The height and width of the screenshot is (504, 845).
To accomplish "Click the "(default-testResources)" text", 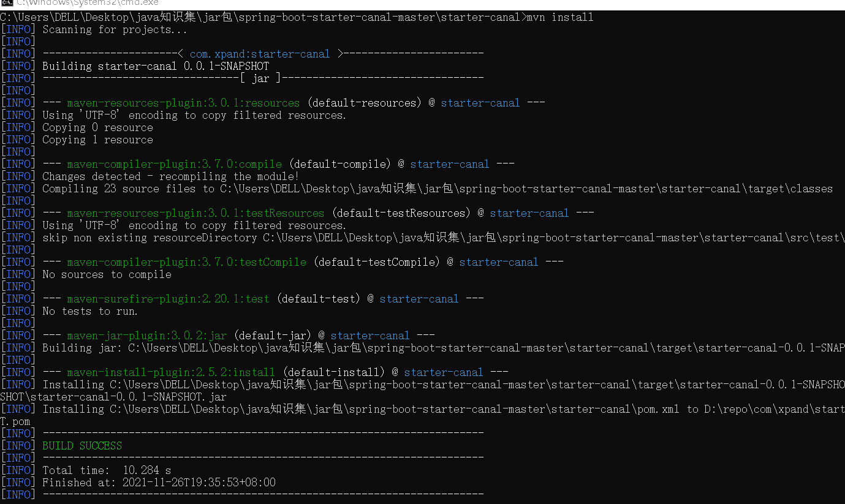I will [401, 213].
